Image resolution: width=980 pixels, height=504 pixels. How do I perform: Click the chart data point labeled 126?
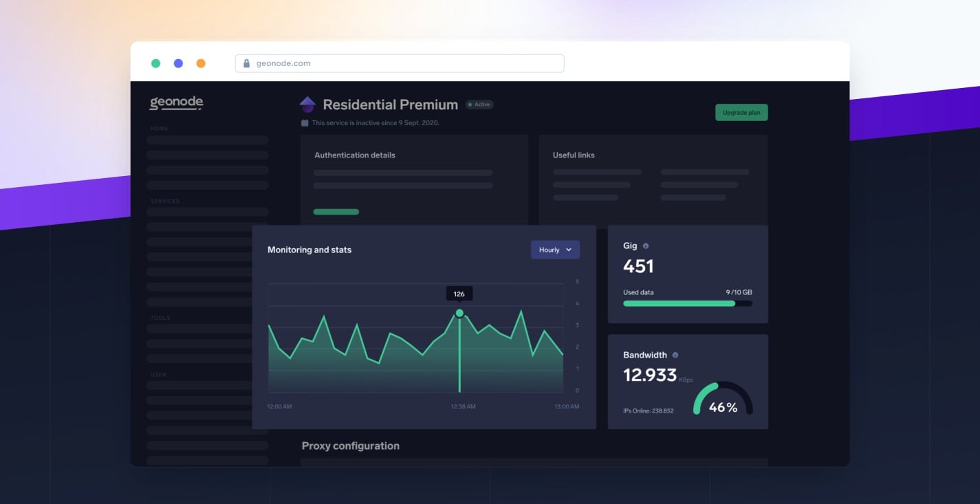(x=459, y=313)
